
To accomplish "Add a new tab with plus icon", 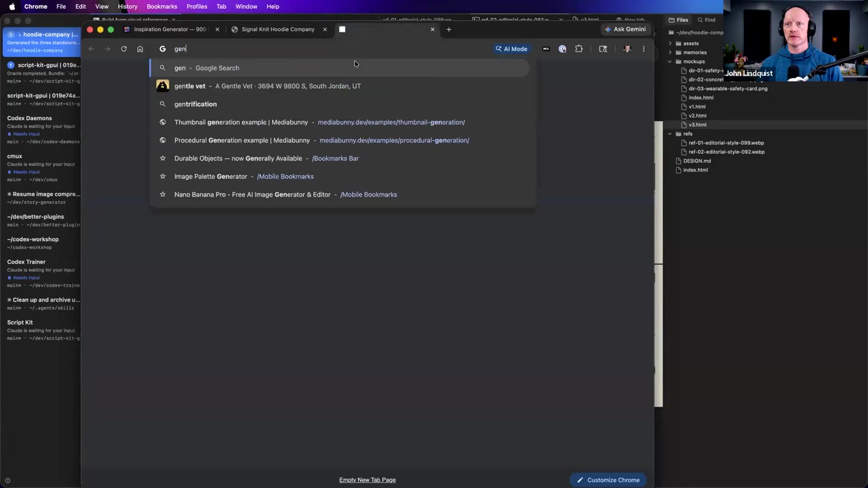I will click(x=448, y=29).
